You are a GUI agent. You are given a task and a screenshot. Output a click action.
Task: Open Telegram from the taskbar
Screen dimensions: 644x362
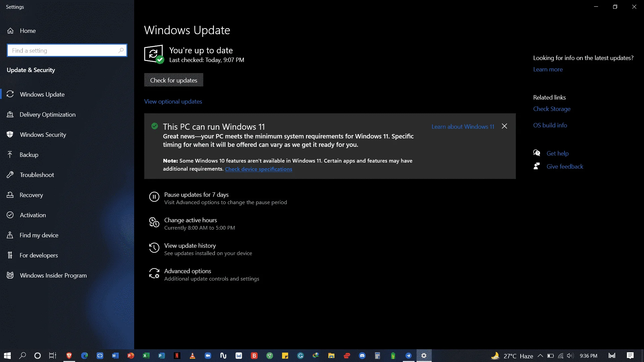(x=409, y=356)
